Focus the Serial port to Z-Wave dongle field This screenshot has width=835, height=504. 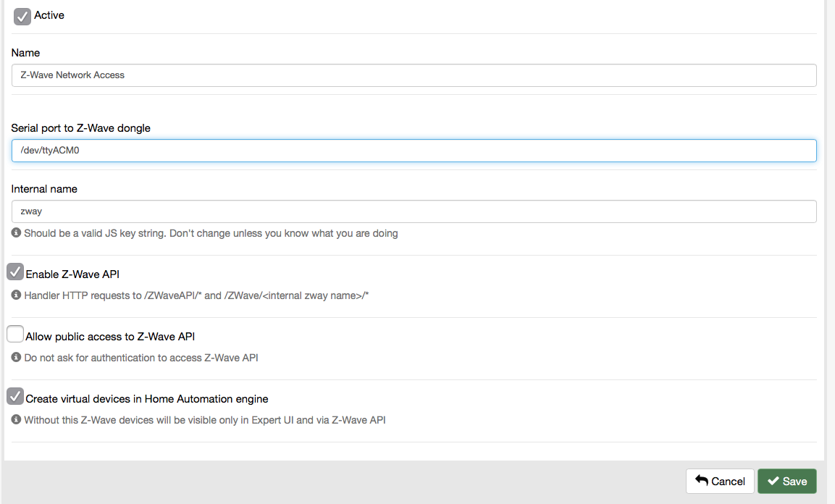414,151
